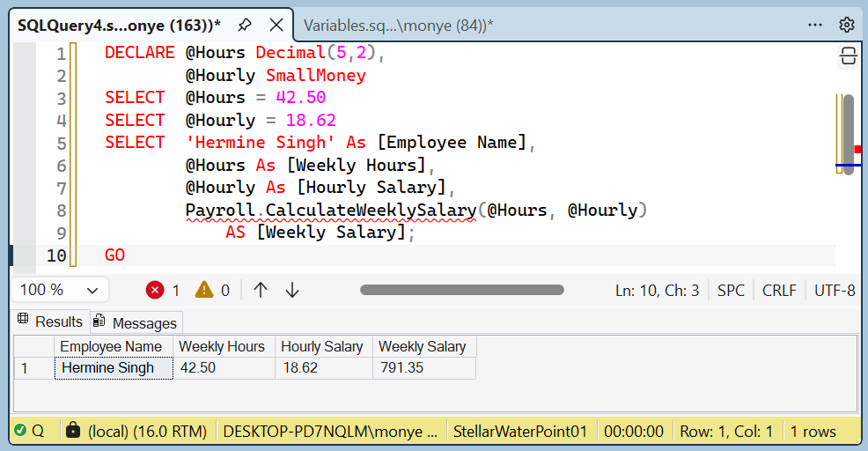Click the 42.50 value on line 3
The width and height of the screenshot is (868, 451).
[x=300, y=98]
